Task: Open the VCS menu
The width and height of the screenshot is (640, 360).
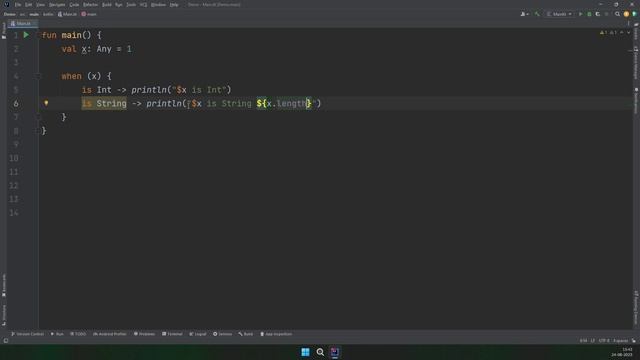Action: [x=143, y=4]
